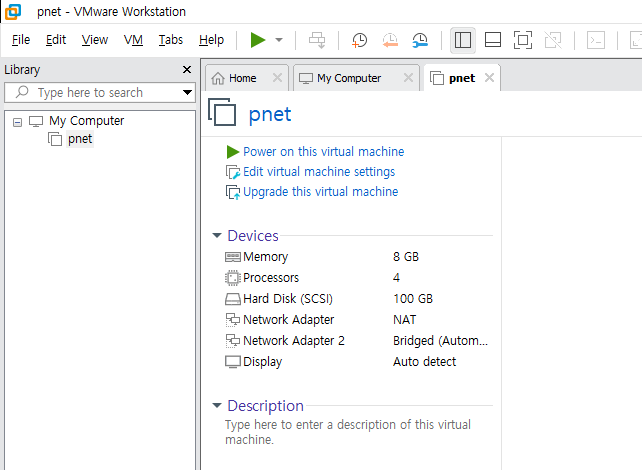Click the Memory chip icon
This screenshot has width=642, height=470.
(x=233, y=257)
